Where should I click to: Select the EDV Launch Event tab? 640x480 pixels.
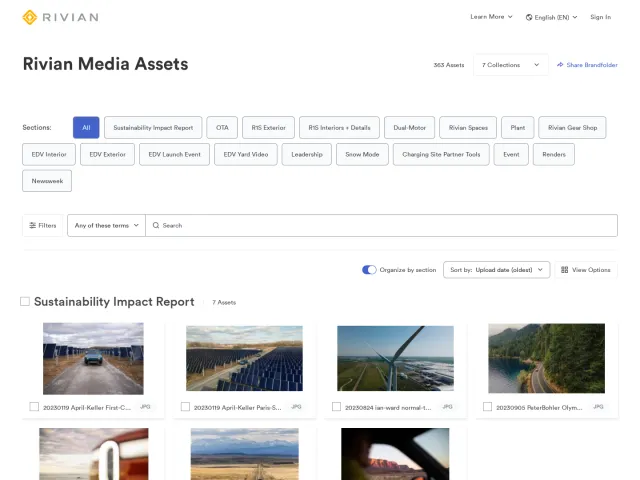coord(174,154)
